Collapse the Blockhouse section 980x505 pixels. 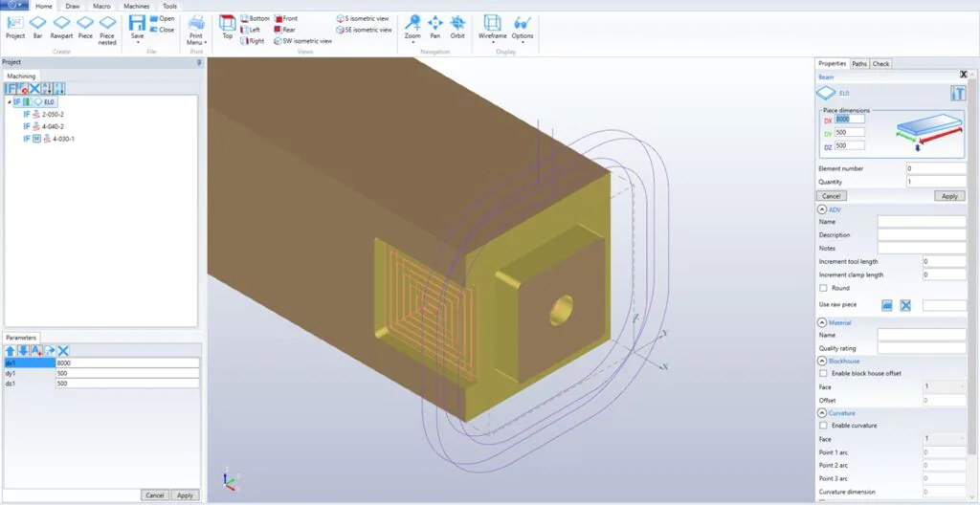tap(821, 362)
